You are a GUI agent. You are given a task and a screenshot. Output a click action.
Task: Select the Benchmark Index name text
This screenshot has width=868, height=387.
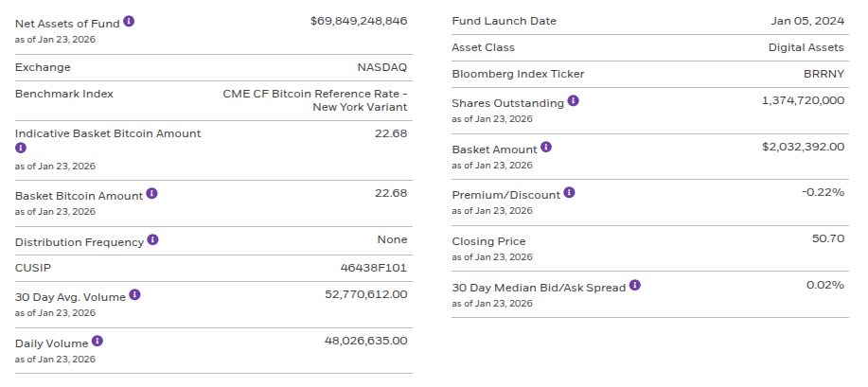[315, 100]
